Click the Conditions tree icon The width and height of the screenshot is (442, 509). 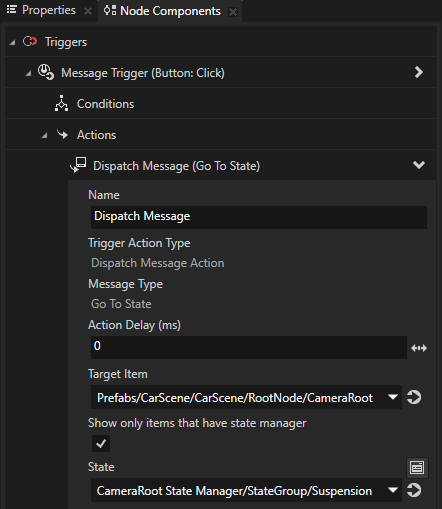pos(61,103)
